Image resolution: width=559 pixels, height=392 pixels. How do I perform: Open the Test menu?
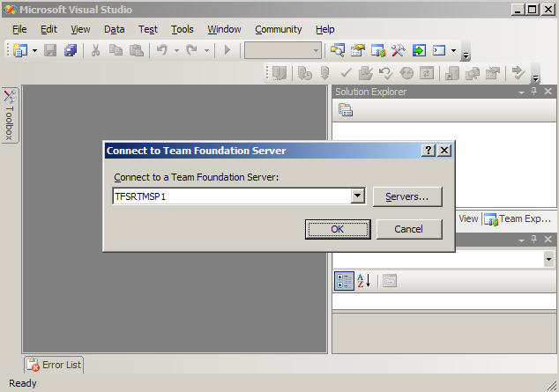[148, 29]
